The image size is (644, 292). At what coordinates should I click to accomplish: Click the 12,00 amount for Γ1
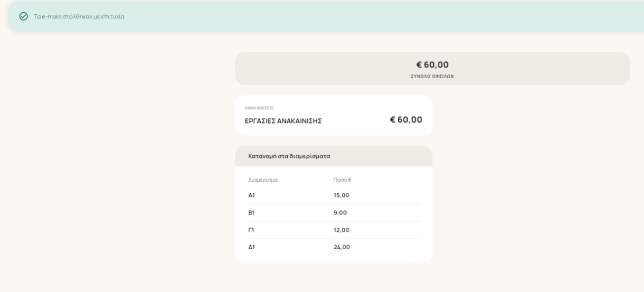(x=342, y=230)
